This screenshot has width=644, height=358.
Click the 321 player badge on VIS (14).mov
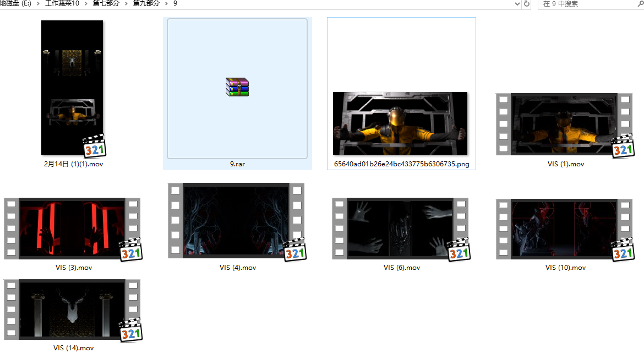point(131,330)
